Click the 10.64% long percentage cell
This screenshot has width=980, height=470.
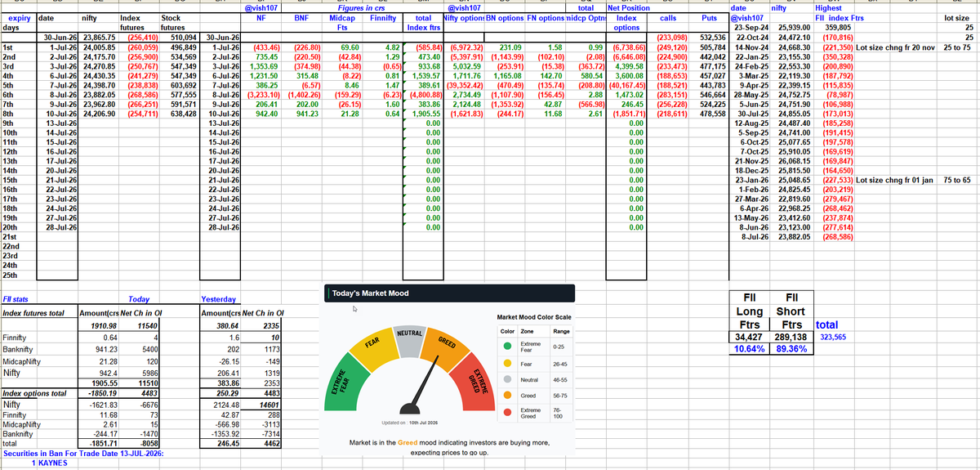click(x=750, y=348)
